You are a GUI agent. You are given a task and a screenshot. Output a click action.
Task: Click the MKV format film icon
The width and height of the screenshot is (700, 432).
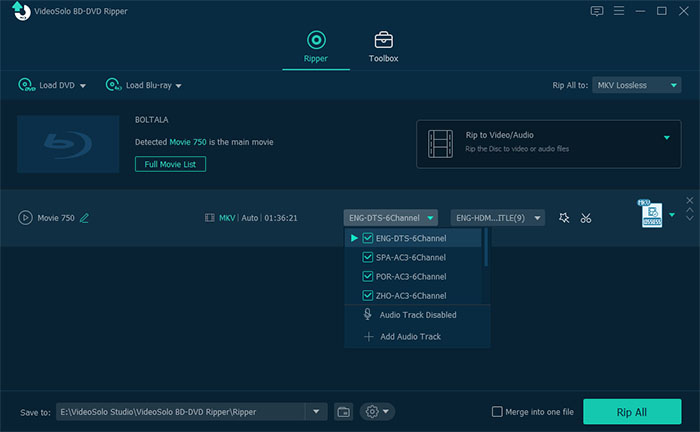pyautogui.click(x=209, y=218)
